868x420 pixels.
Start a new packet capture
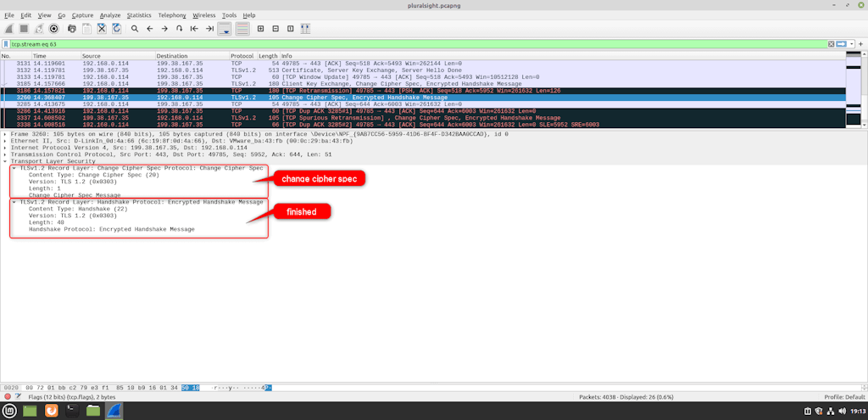pyautogui.click(x=9, y=28)
